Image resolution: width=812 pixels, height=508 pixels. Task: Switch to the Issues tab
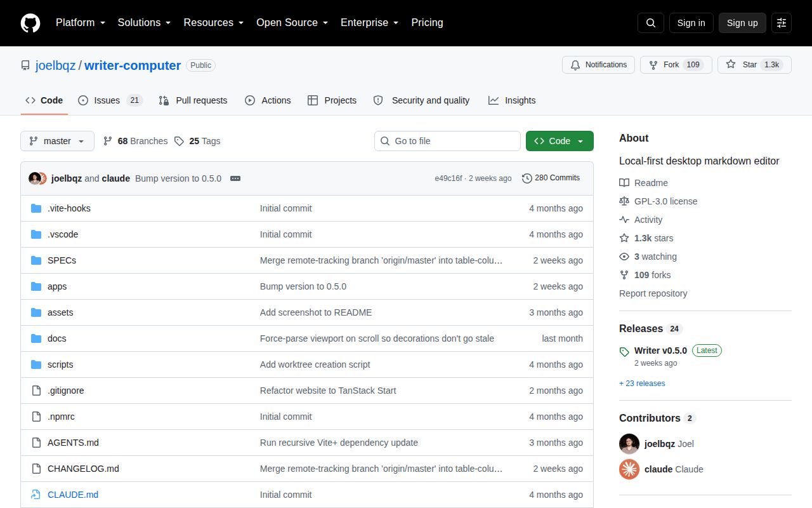pos(110,100)
